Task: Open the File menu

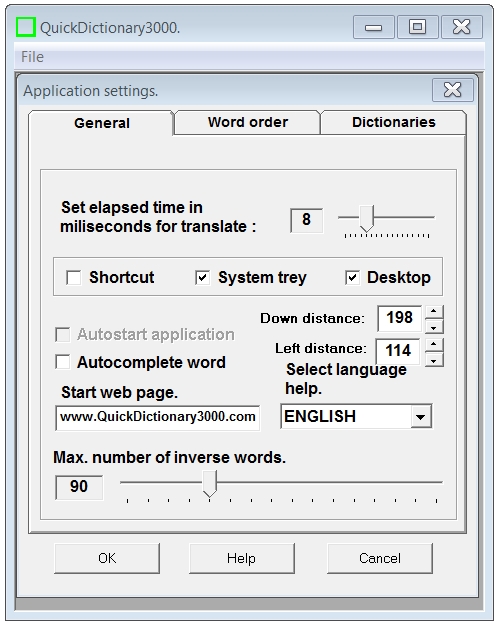Action: point(32,57)
